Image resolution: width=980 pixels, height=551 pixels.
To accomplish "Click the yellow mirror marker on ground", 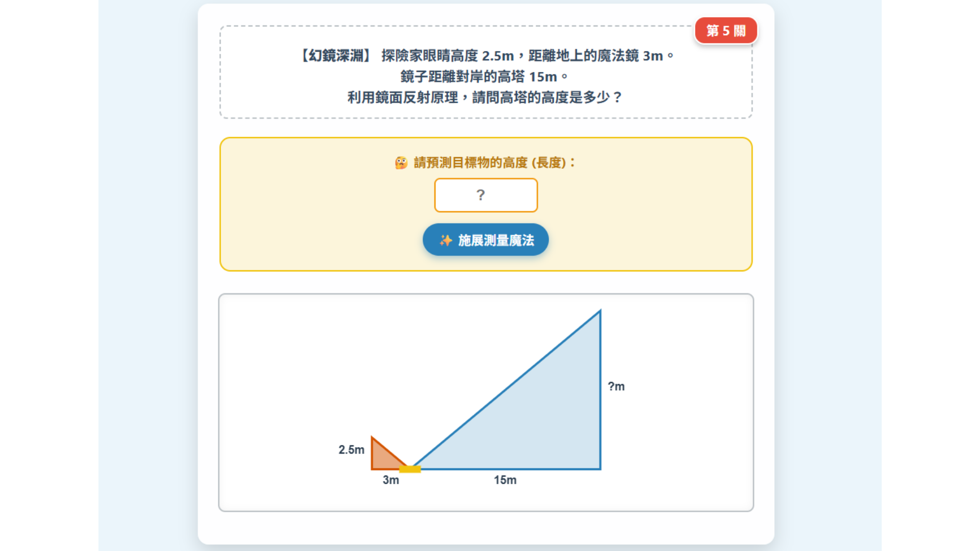I will pyautogui.click(x=410, y=469).
